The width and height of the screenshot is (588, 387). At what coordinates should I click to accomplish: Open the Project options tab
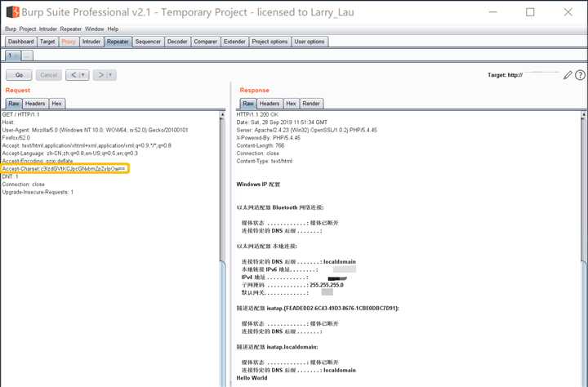[x=269, y=42]
